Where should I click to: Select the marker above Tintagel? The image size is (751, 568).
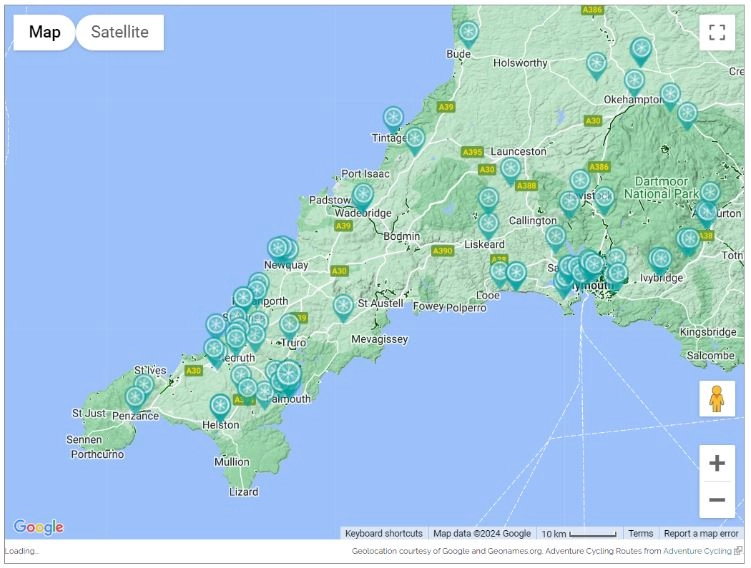click(393, 119)
